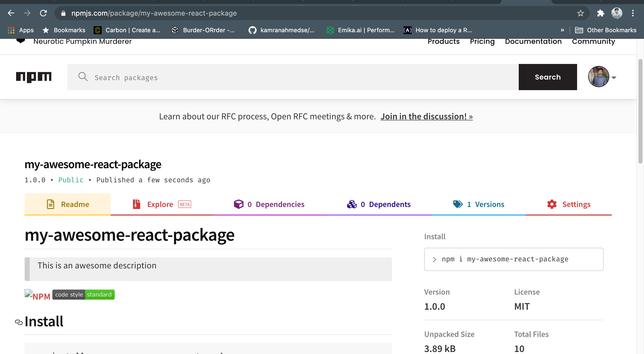This screenshot has width=644, height=354.
Task: Click the broken NPM badge image
Action: click(x=37, y=295)
